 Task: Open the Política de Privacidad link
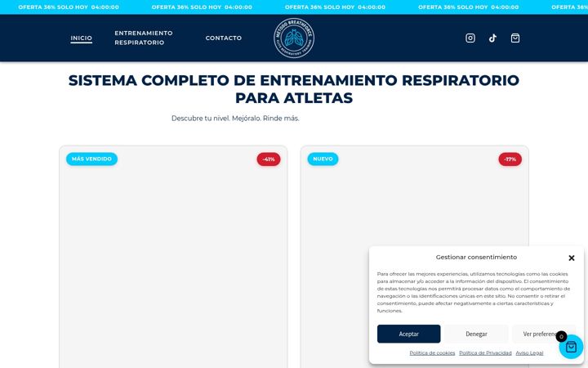(x=485, y=353)
